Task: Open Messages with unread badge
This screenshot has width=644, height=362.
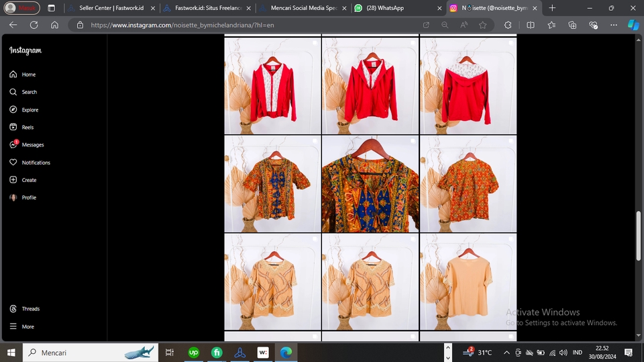Action: click(27, 145)
